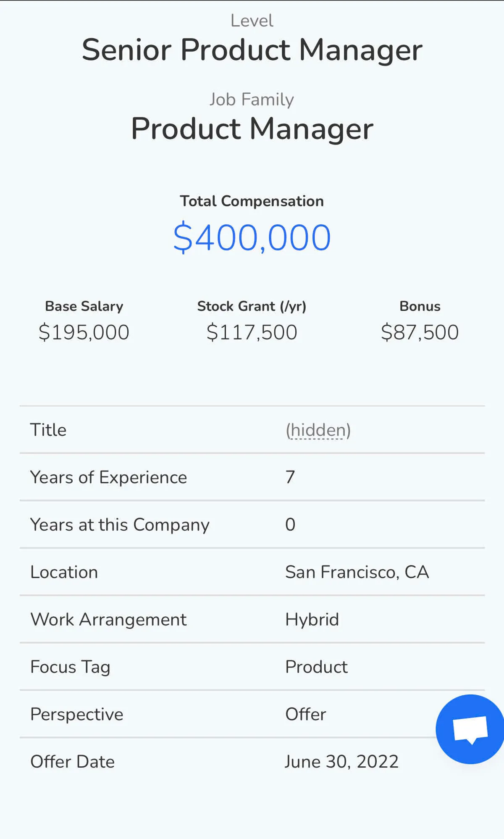Click the Job Family label

252,100
